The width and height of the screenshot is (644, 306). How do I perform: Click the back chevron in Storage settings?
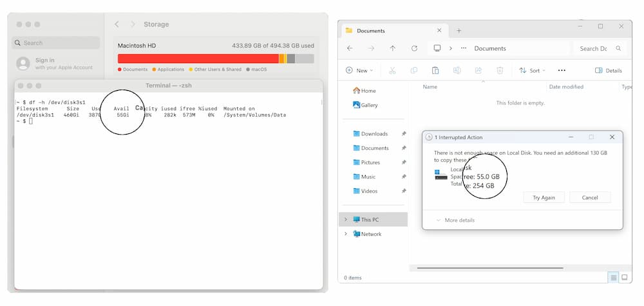click(x=117, y=24)
